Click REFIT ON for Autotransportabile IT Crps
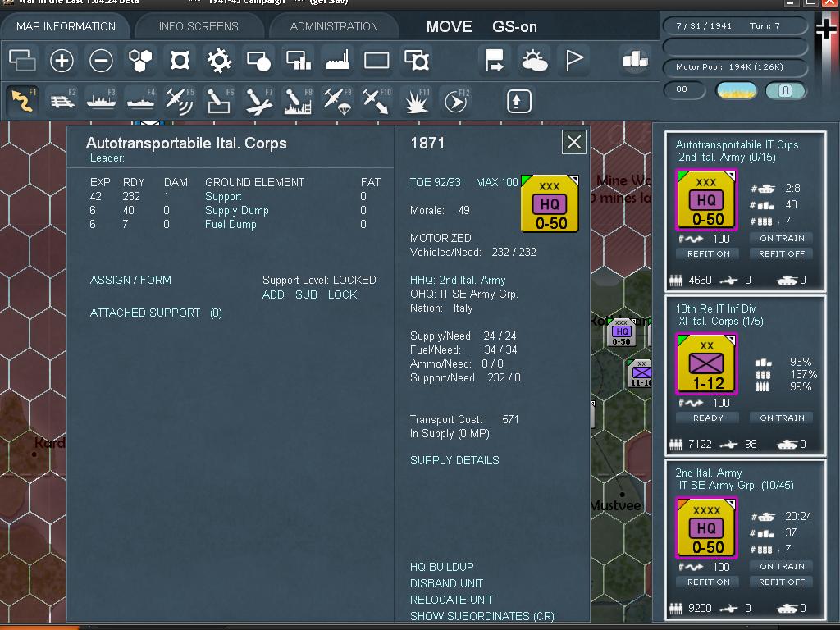The height and width of the screenshot is (630, 840). (708, 254)
